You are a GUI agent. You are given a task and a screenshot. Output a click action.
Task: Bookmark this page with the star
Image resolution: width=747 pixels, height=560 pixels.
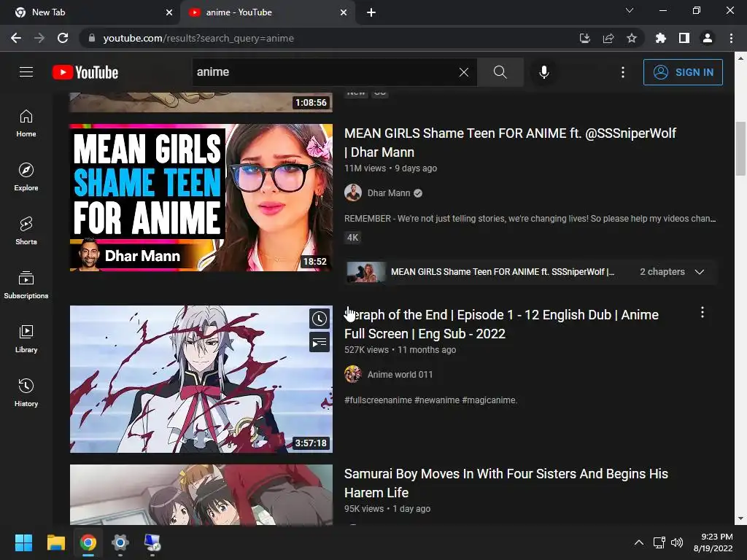click(632, 38)
